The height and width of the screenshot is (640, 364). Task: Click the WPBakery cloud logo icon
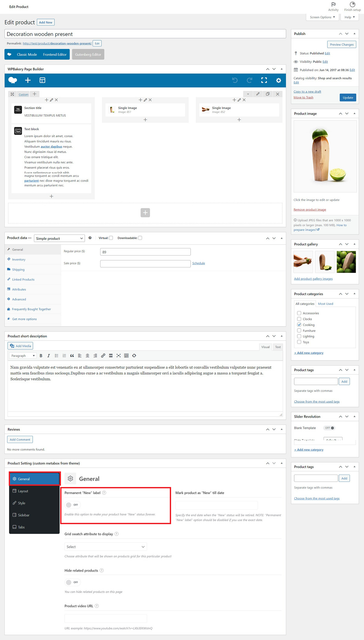click(x=13, y=80)
